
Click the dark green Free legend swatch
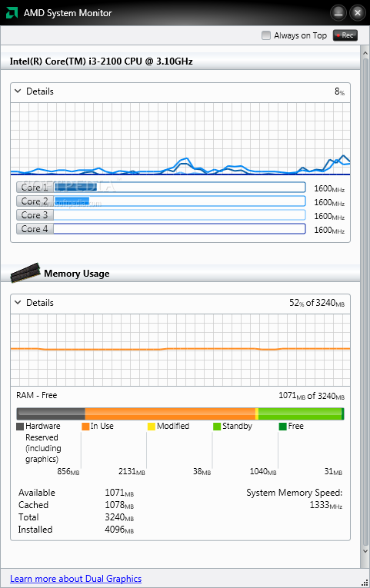(283, 427)
